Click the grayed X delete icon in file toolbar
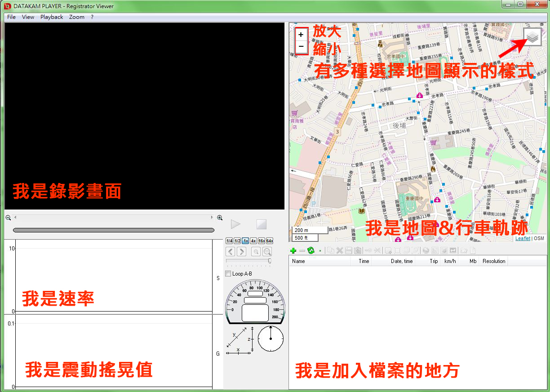550x392 pixels. click(x=340, y=250)
